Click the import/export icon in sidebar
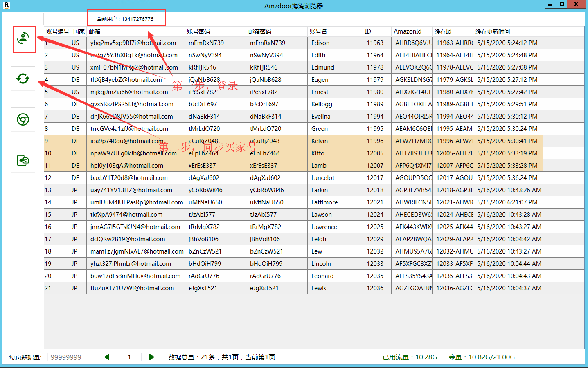The image size is (588, 368). coord(23,160)
